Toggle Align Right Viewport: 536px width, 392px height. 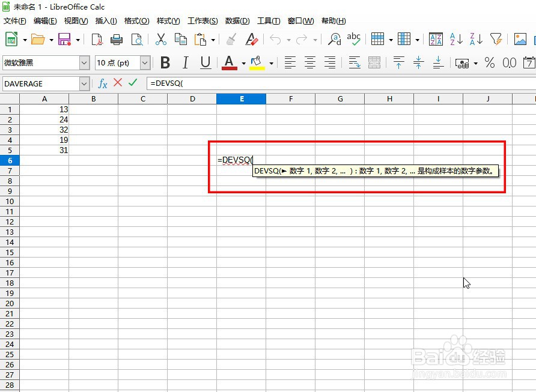[x=330, y=63]
